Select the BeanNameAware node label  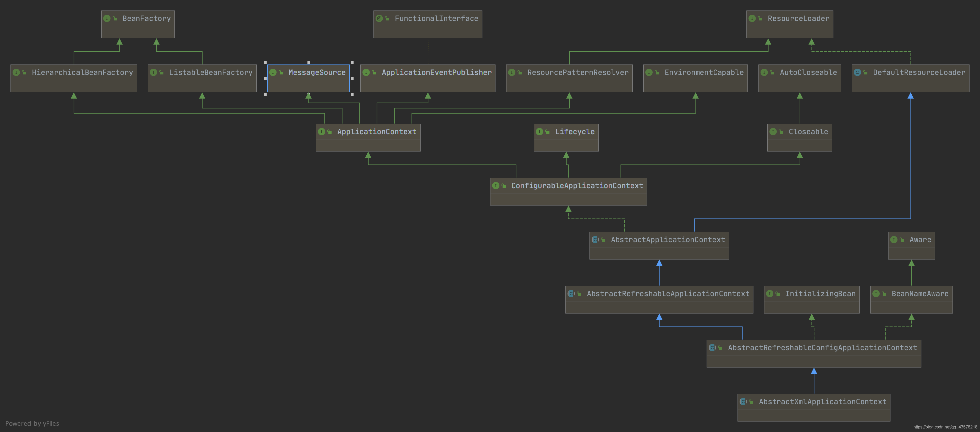pyautogui.click(x=920, y=294)
